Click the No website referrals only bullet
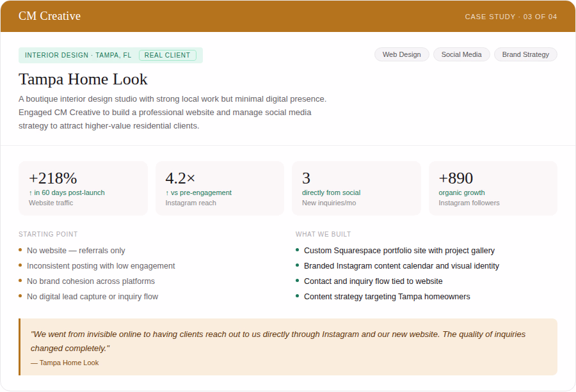Viewport: 576px width, 392px height. [76, 251]
